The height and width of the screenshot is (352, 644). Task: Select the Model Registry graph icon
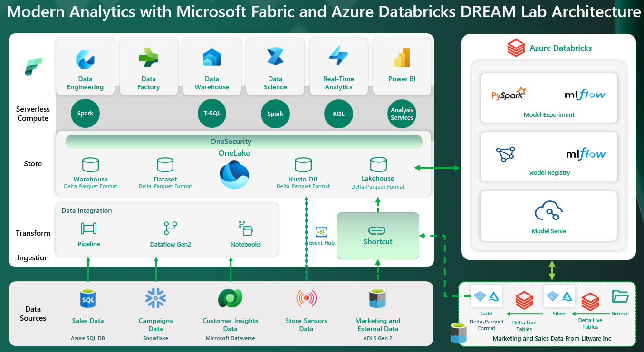[x=505, y=154]
